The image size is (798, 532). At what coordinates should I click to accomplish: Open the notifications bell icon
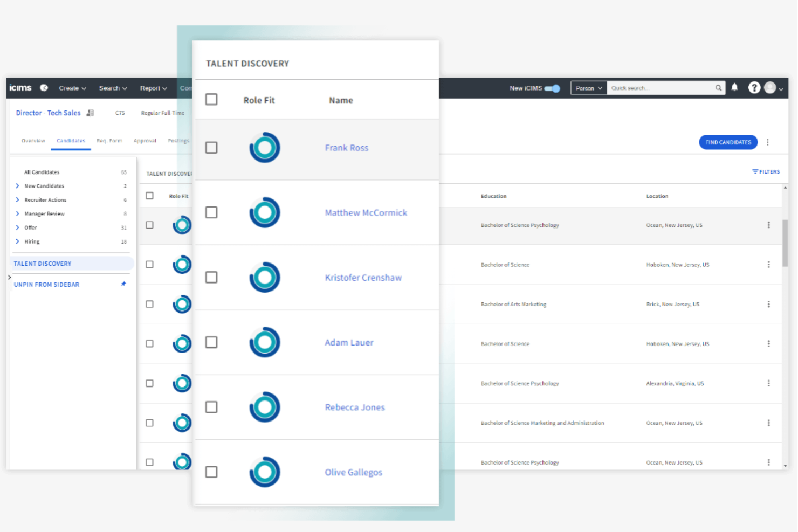pos(734,87)
